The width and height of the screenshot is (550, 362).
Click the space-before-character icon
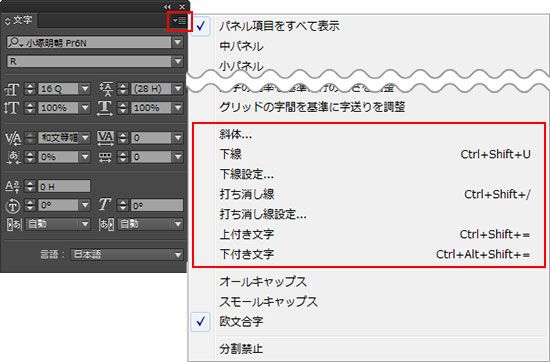tap(14, 224)
